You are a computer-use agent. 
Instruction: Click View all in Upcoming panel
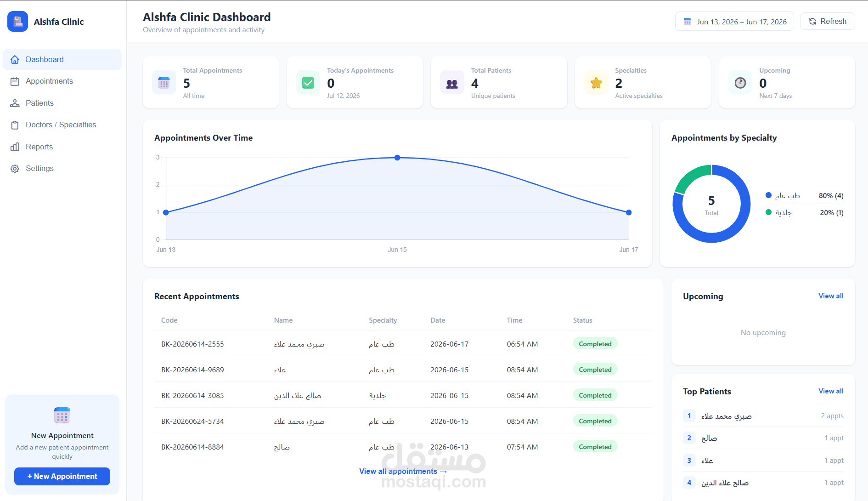pyautogui.click(x=831, y=296)
